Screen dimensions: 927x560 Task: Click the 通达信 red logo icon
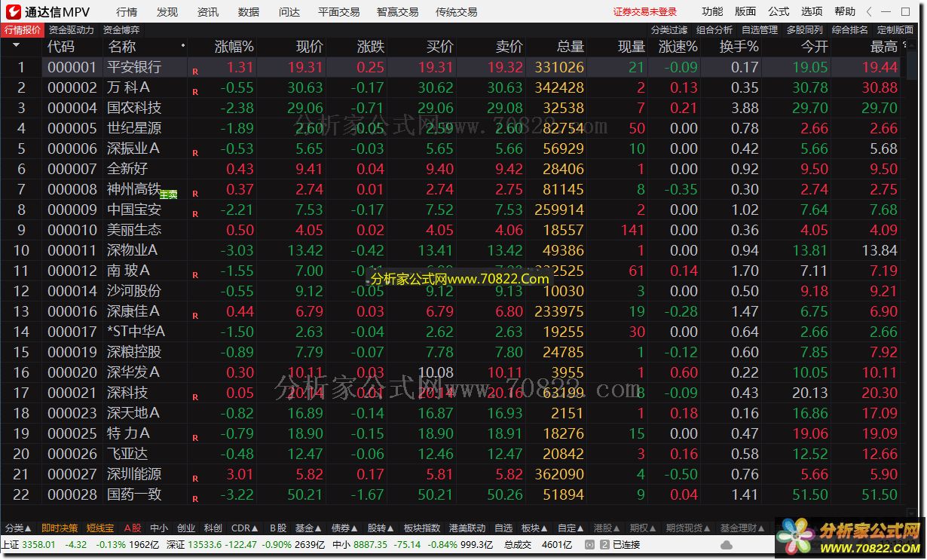[x=13, y=11]
